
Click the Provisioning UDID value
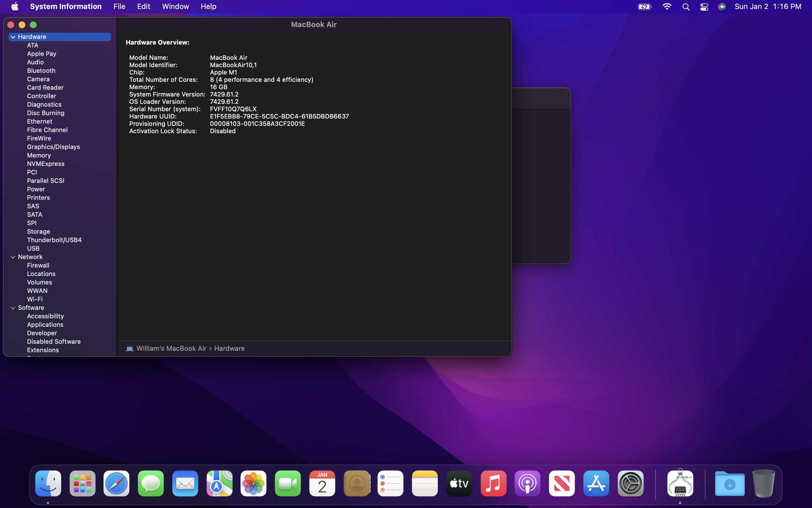coord(257,124)
